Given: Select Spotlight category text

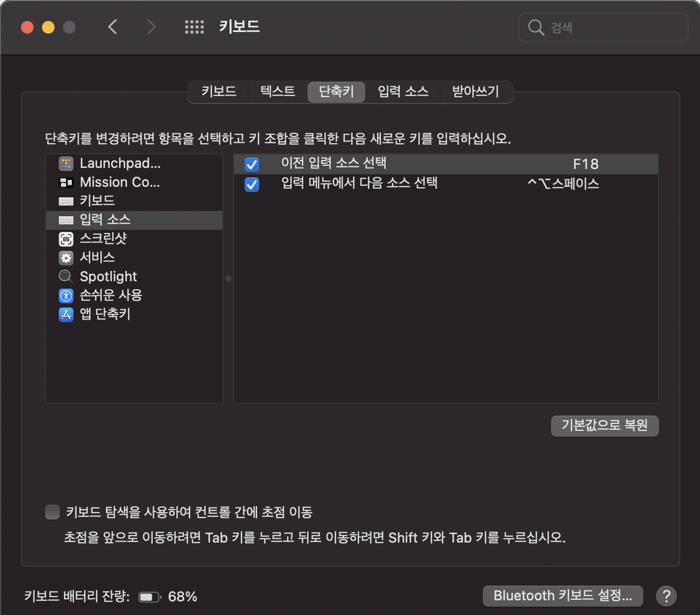Looking at the screenshot, I should click(108, 277).
